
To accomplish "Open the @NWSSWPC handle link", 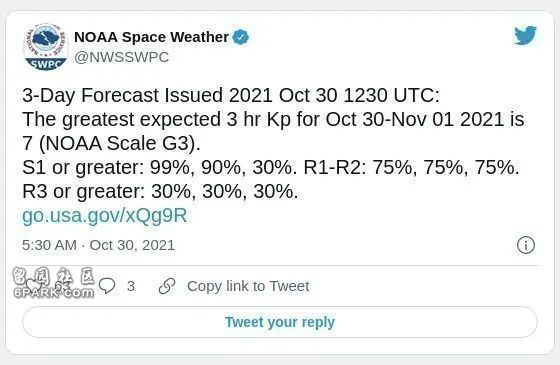I will (x=121, y=57).
